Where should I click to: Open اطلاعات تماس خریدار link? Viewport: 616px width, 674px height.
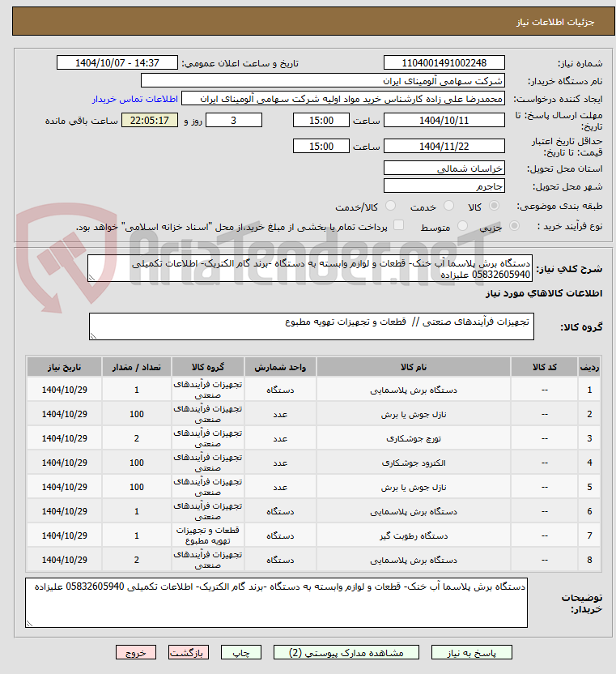[135, 99]
